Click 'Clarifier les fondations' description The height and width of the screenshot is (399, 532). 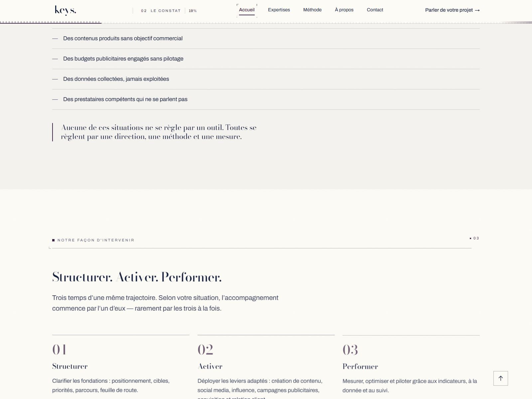[x=111, y=385]
